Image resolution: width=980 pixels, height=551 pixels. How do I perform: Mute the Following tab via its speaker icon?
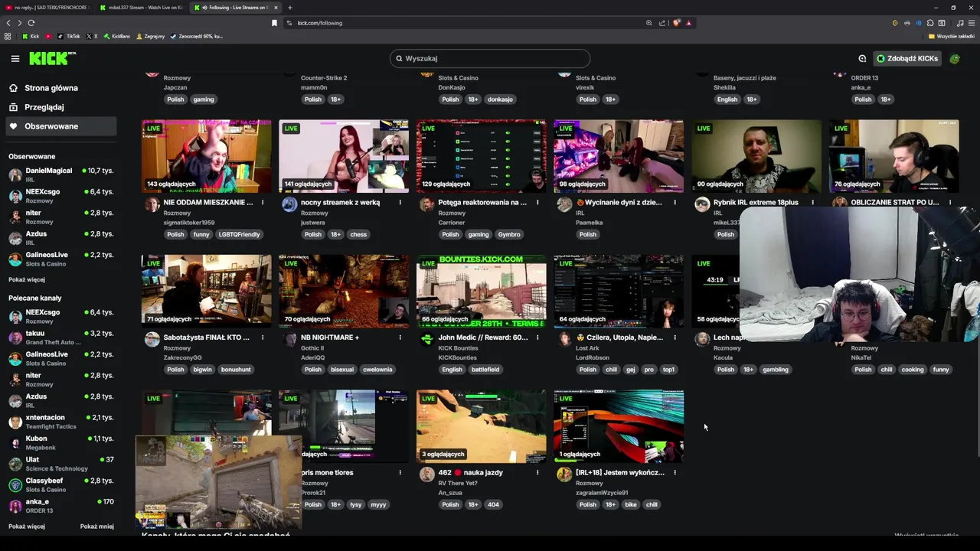204,8
